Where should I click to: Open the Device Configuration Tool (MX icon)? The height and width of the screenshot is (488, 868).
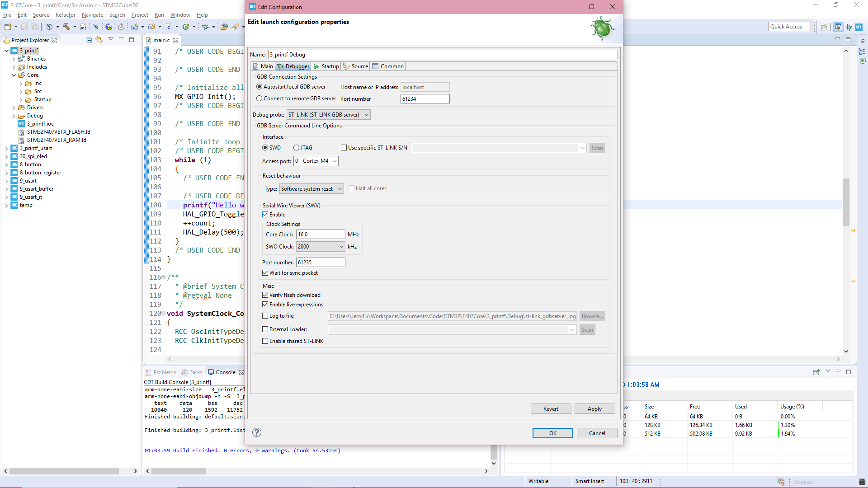[x=859, y=27]
